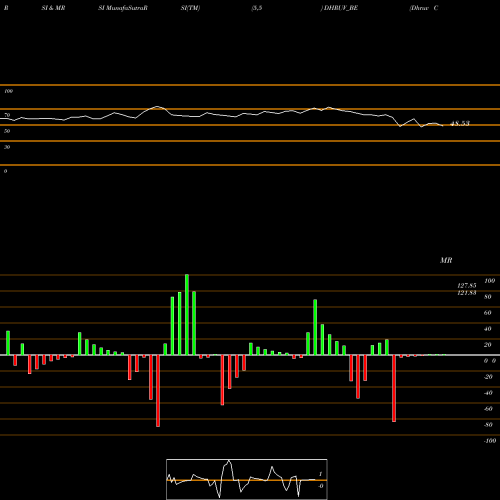
Task: Click the RSI axis label 70
Action: point(7,115)
